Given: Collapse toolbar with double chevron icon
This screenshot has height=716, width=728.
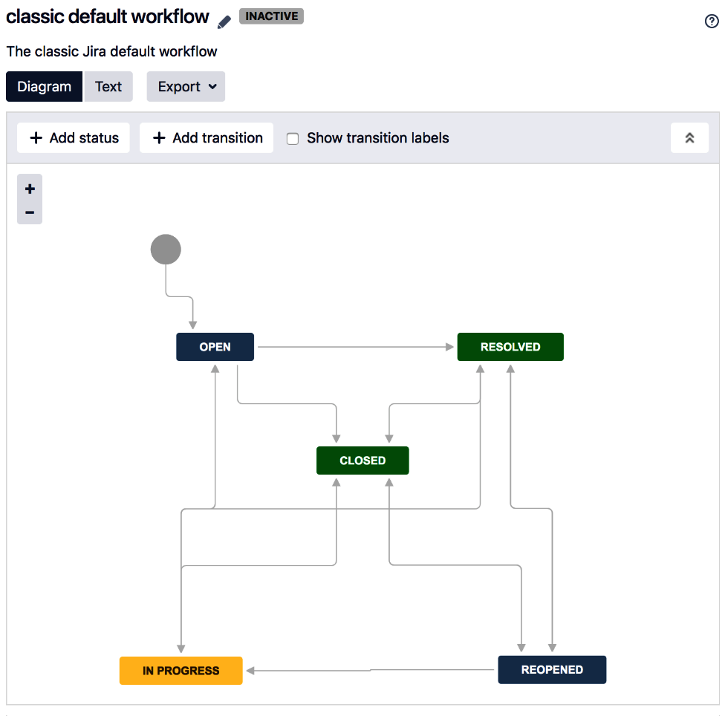Looking at the screenshot, I should [689, 138].
